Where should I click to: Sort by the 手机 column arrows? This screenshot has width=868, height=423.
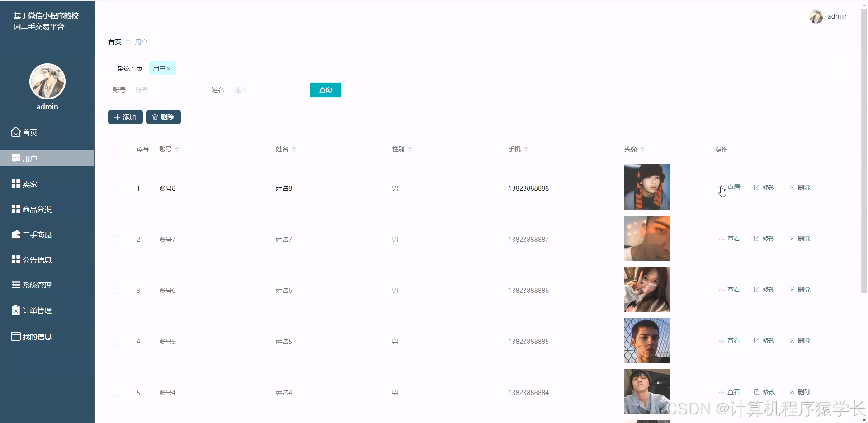tap(526, 149)
